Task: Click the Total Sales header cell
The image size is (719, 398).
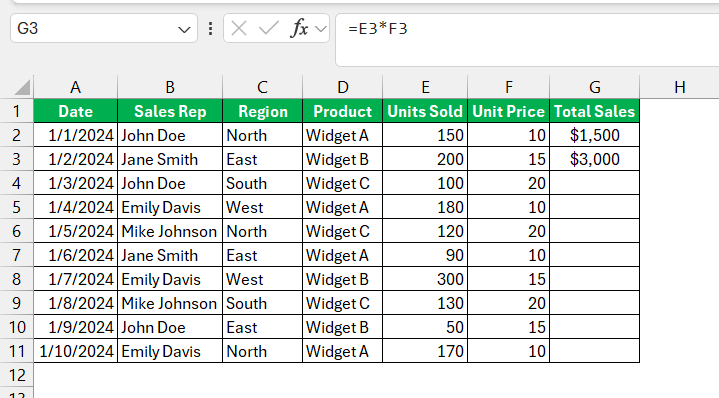Action: [595, 111]
